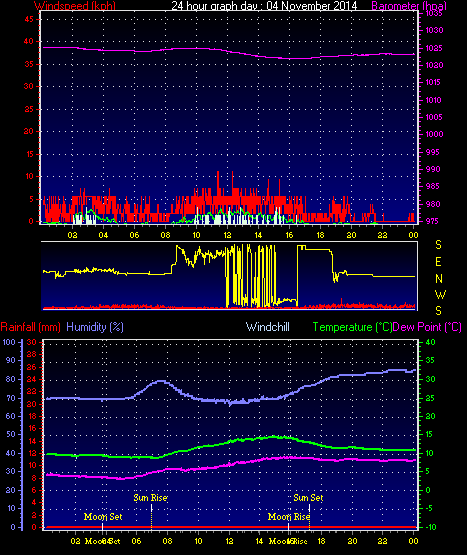Viewport: 467px width, 555px height.
Task: Click the Temperature (°C) legend label
Action: coord(352,327)
